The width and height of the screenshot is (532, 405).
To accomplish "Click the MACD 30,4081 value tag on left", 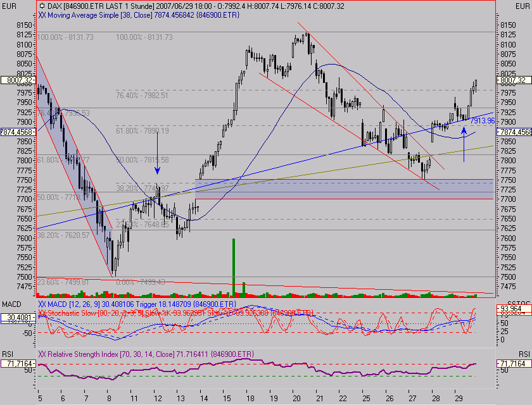I will [16, 318].
